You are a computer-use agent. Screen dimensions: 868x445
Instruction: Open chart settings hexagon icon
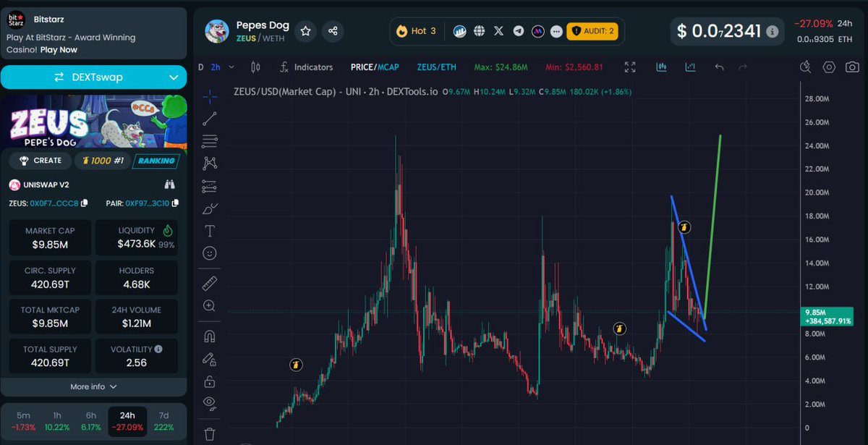pyautogui.click(x=829, y=67)
